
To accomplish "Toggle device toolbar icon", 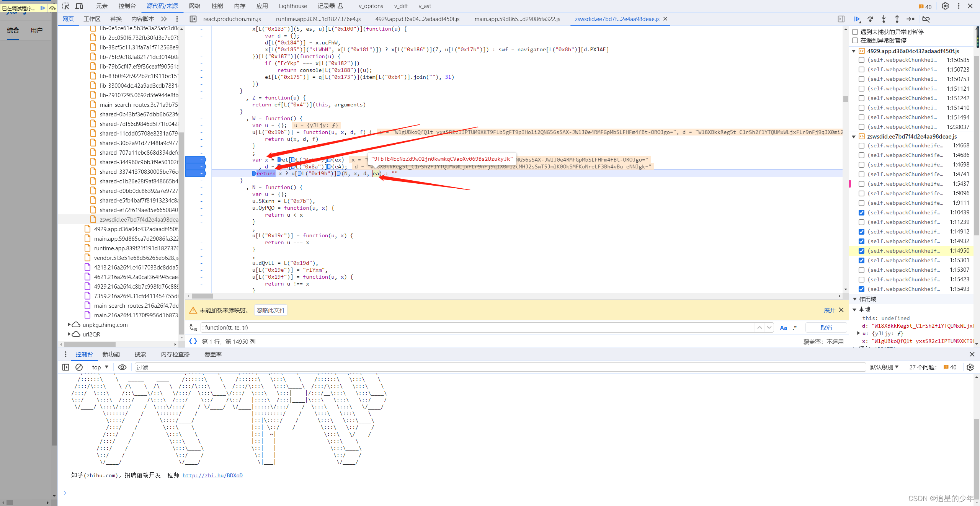I will [79, 6].
